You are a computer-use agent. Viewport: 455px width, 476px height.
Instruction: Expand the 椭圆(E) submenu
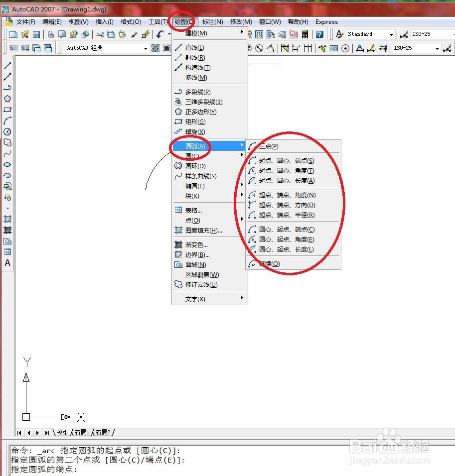tap(210, 186)
